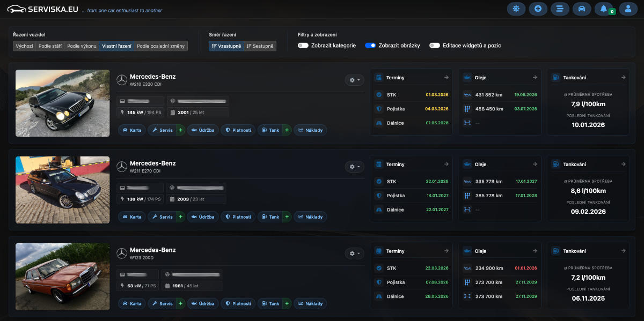Switch sort direction to Sestupně

pos(260,46)
